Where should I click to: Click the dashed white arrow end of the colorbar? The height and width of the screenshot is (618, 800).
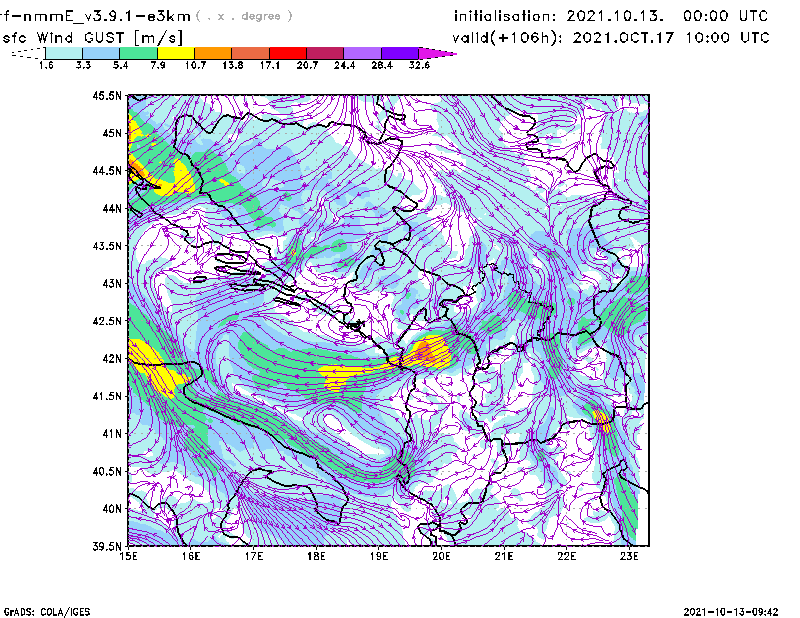point(30,53)
